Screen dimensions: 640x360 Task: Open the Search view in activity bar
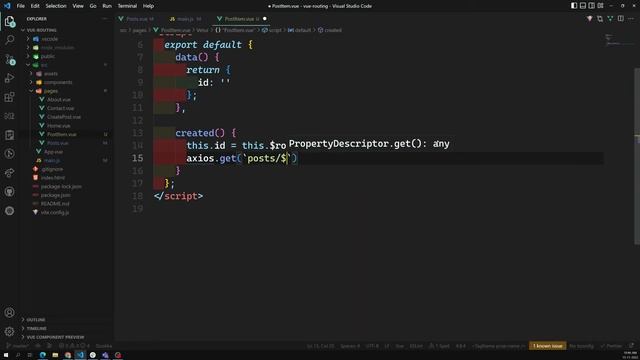pos(9,40)
